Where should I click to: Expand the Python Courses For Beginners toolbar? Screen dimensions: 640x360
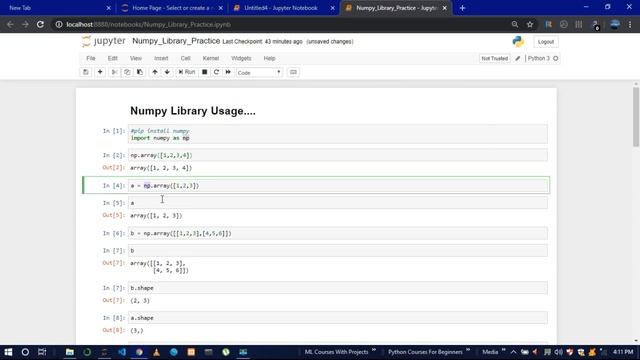click(x=468, y=350)
